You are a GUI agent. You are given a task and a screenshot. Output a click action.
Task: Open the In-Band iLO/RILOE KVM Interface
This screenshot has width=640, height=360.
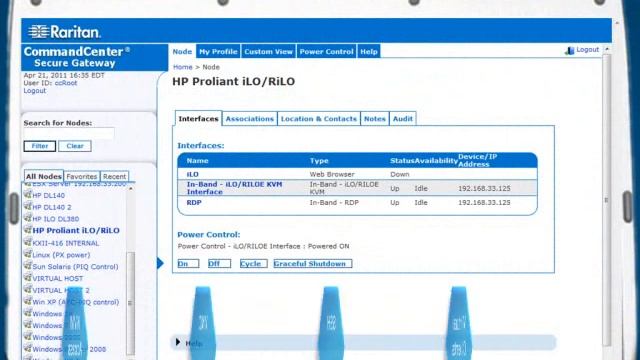point(234,188)
